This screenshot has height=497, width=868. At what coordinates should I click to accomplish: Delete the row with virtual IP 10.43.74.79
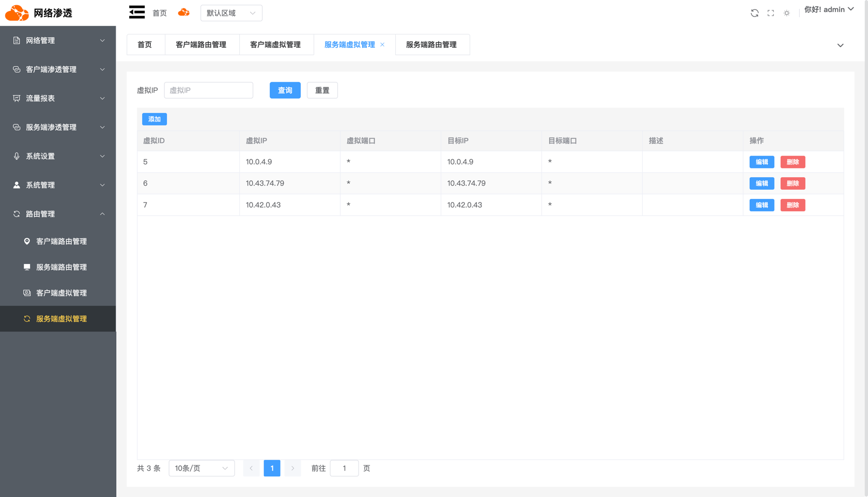793,183
